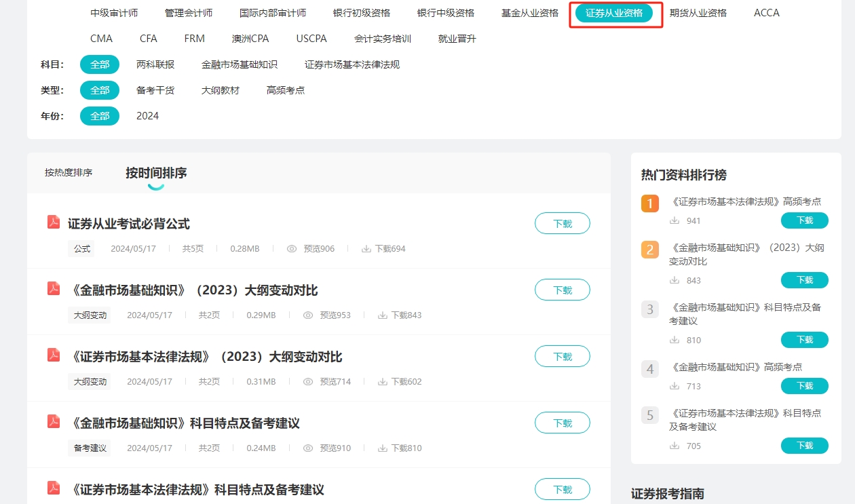Select the 2024 year filter

(x=147, y=116)
